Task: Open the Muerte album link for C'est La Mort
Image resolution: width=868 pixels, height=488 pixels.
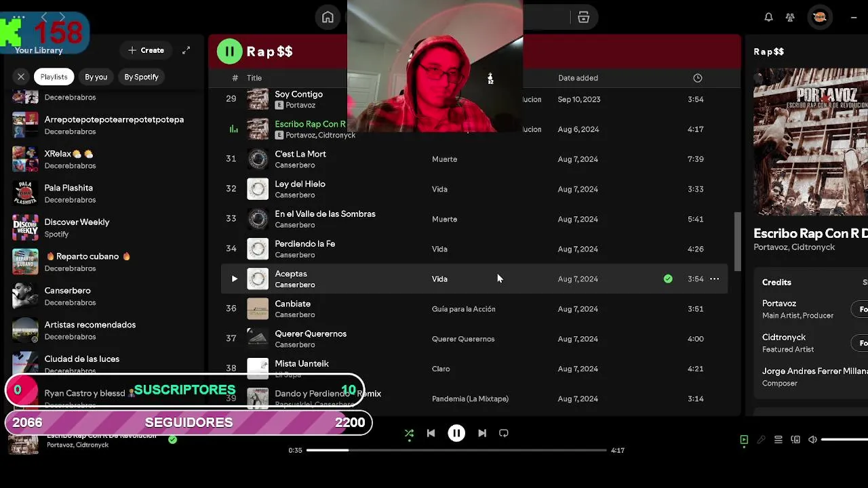Action: click(444, 159)
